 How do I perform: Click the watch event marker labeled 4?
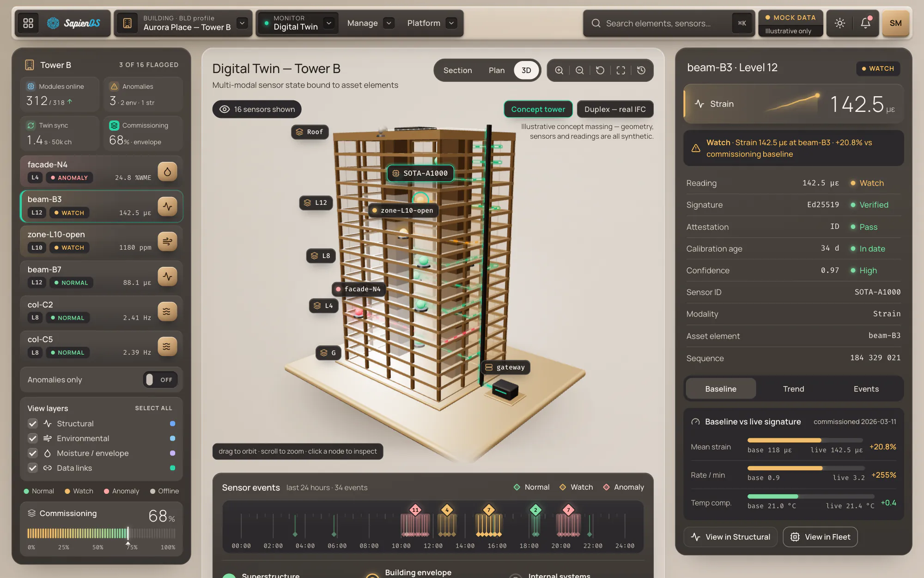447,510
